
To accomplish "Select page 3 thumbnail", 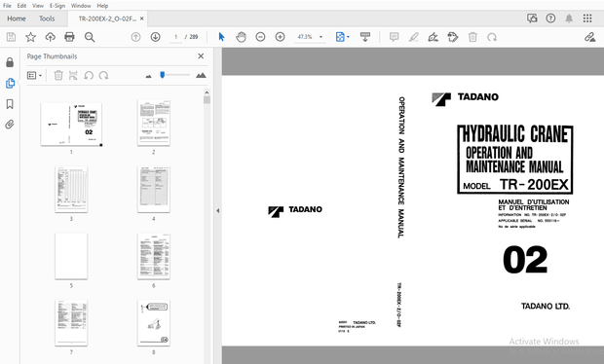I will 71,190.
